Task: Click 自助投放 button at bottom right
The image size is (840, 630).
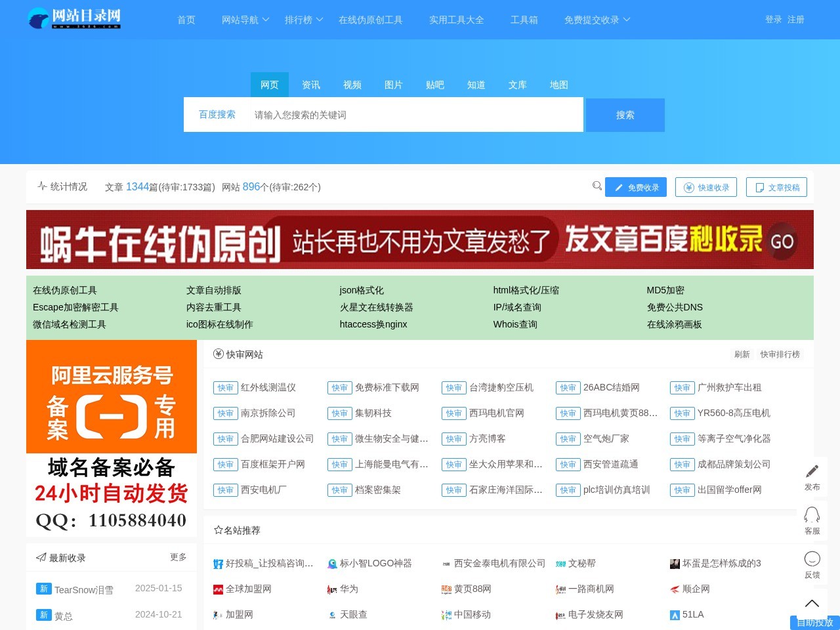Action: [815, 623]
